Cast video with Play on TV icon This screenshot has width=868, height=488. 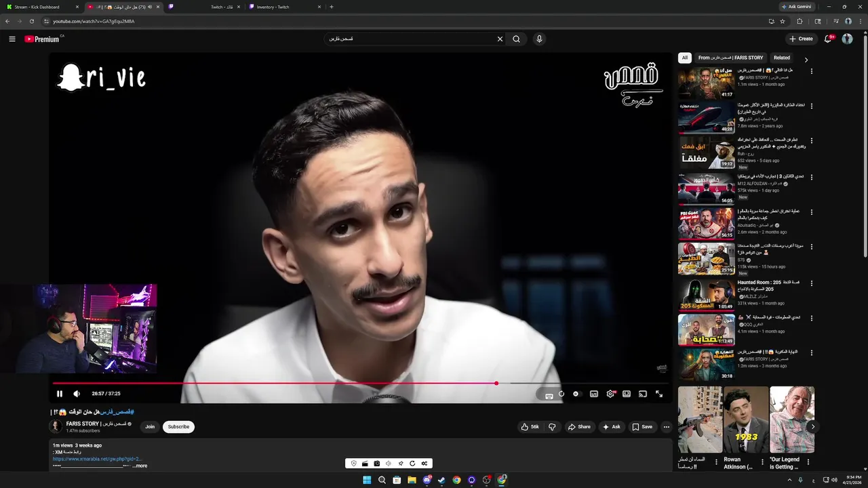[x=643, y=394]
